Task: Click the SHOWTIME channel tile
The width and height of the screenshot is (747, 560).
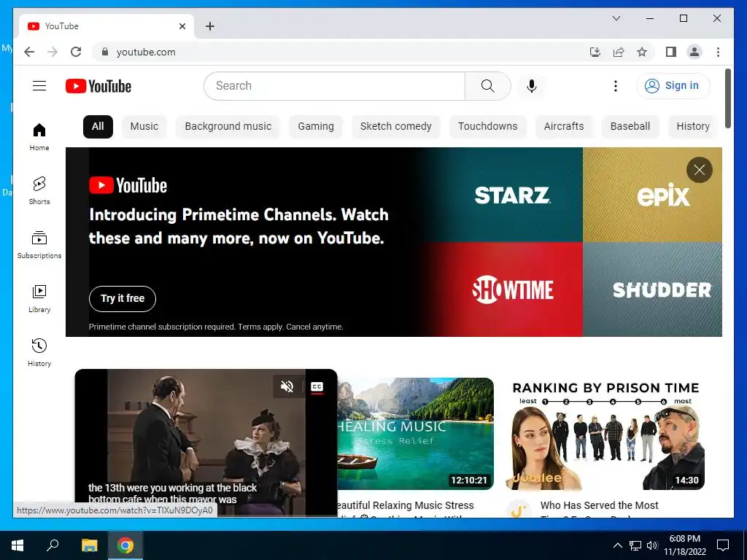Action: click(511, 289)
